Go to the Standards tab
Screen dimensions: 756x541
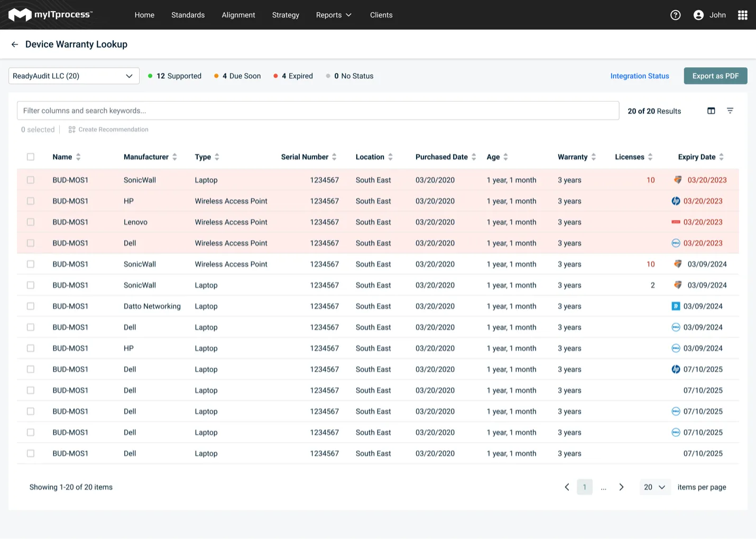coord(188,15)
